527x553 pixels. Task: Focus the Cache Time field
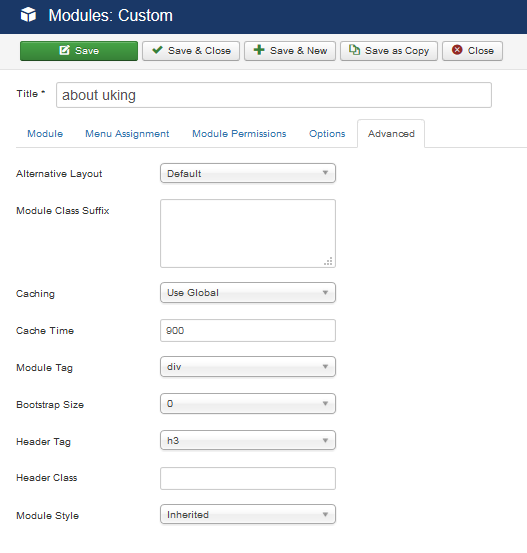248,330
